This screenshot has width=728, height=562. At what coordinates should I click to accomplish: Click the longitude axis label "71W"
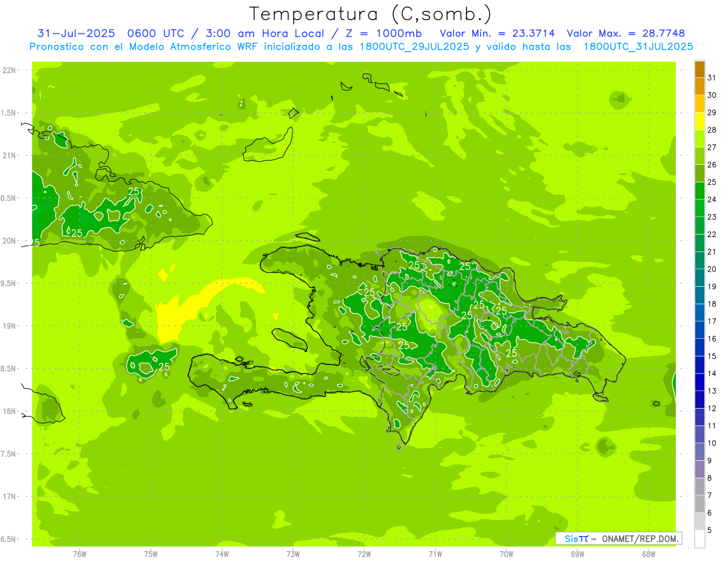click(x=435, y=554)
